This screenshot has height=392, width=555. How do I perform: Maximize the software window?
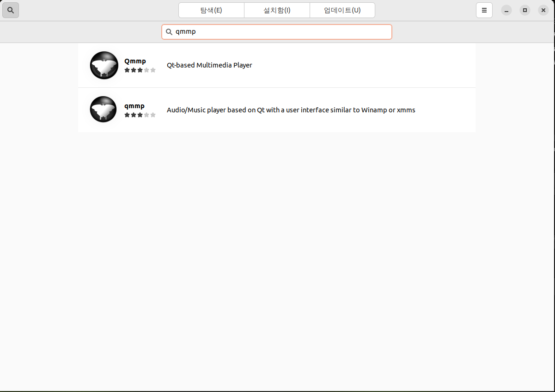click(x=525, y=10)
